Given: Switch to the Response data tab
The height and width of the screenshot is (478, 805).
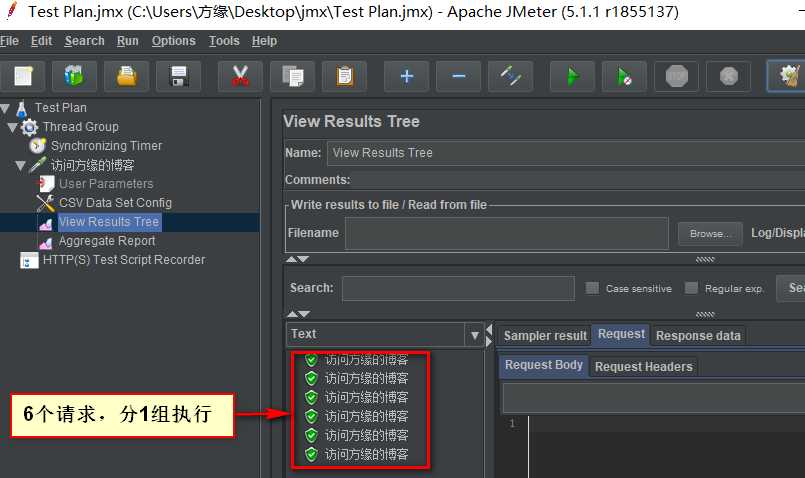Looking at the screenshot, I should point(698,336).
